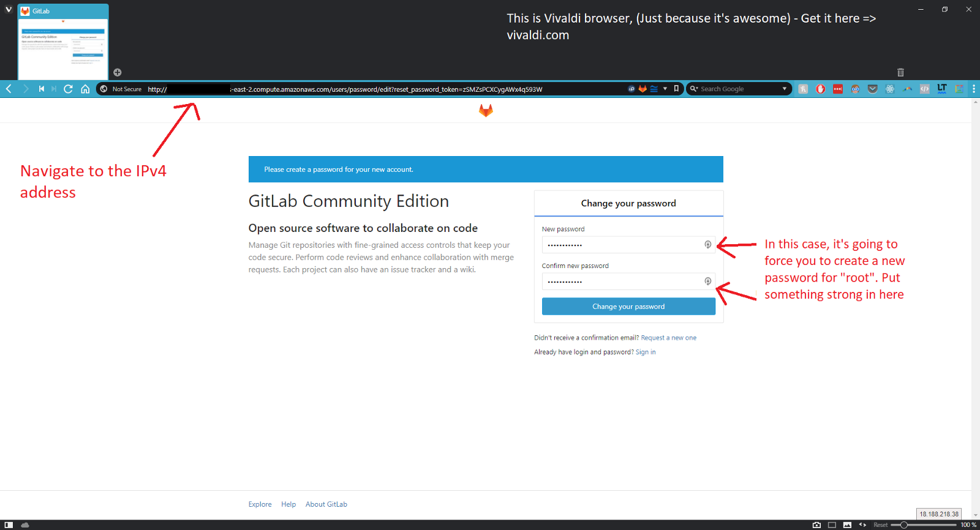Screen dimensions: 980x530
Task: Focus the Confirm new password field
Action: point(628,282)
